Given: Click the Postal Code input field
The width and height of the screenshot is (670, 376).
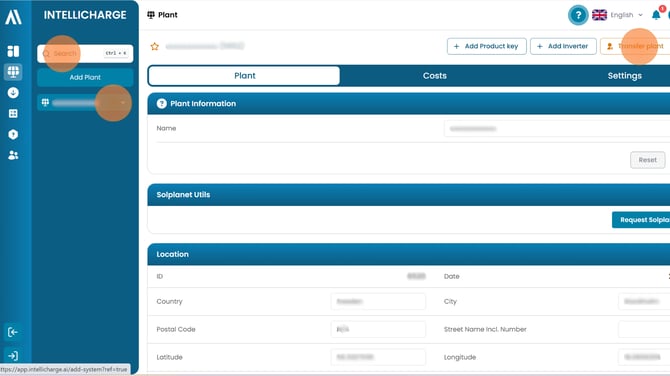Looking at the screenshot, I should 378,329.
